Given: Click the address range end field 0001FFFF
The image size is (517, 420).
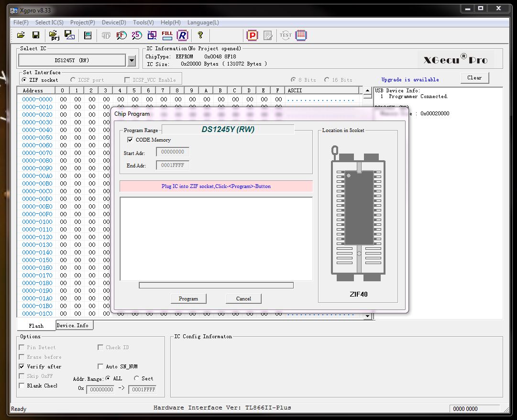Looking at the screenshot, I should pyautogui.click(x=143, y=390).
